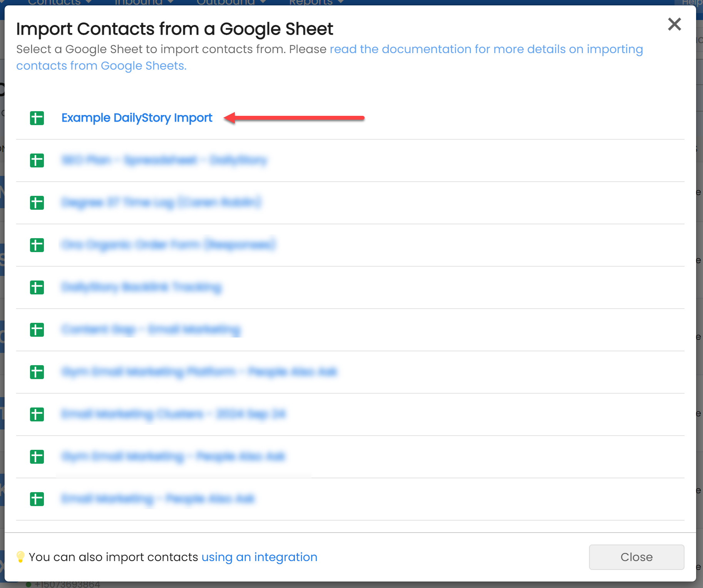Click the sheet icon beside Example DailyStory Import
The height and width of the screenshot is (588, 703).
pyautogui.click(x=37, y=118)
